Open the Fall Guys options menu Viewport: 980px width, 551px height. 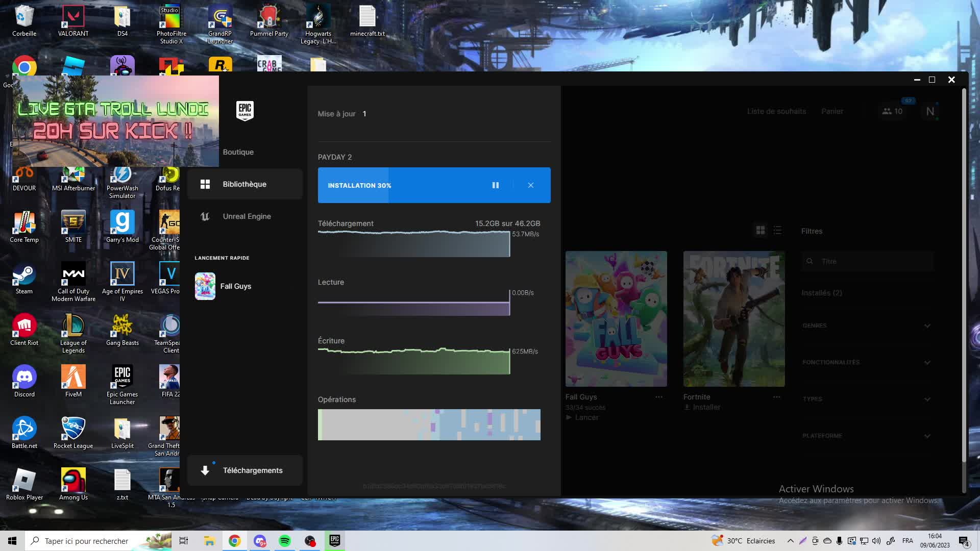[659, 397]
